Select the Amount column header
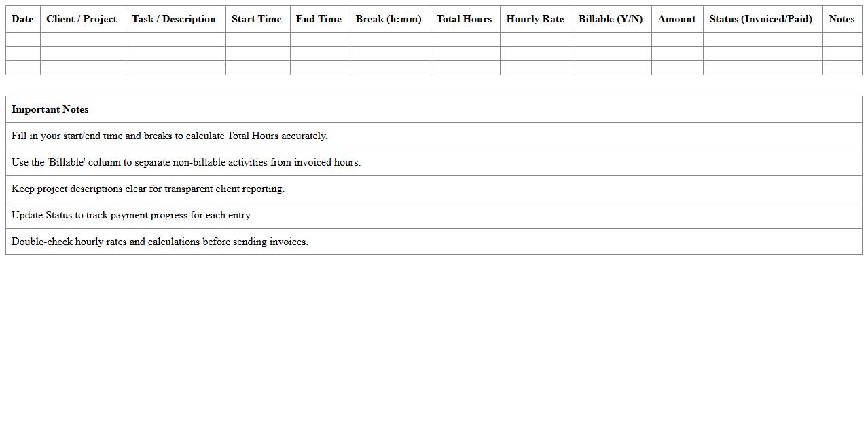This screenshot has width=868, height=441. click(x=676, y=19)
